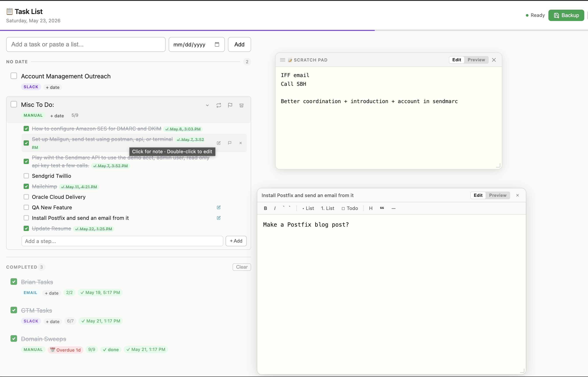Check the QA New Feature step
The height and width of the screenshot is (377, 588).
[x=26, y=208]
